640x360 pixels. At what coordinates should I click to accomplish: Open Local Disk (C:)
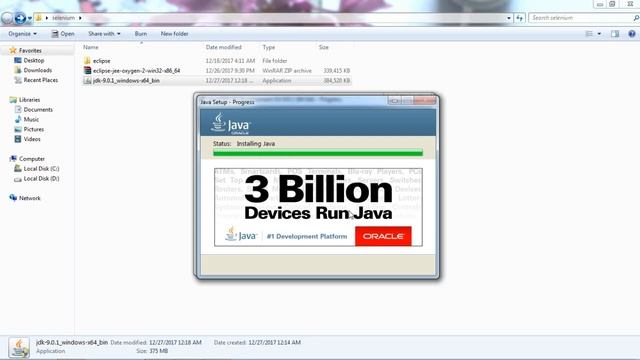point(41,168)
